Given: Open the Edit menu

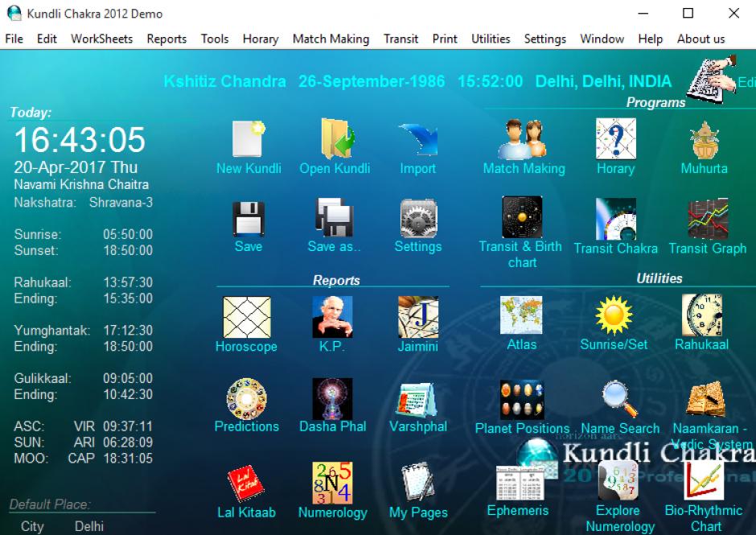Looking at the screenshot, I should [x=47, y=39].
